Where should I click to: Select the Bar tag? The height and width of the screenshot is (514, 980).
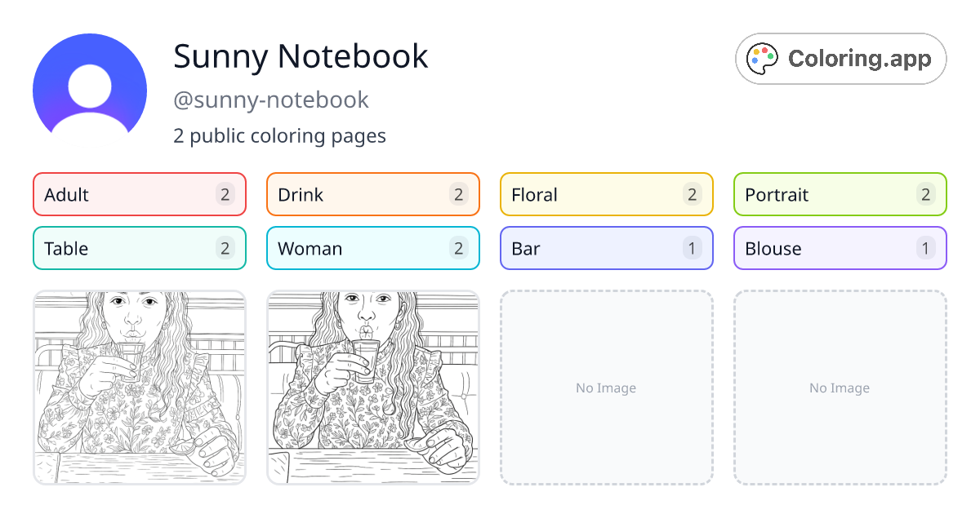(607, 248)
